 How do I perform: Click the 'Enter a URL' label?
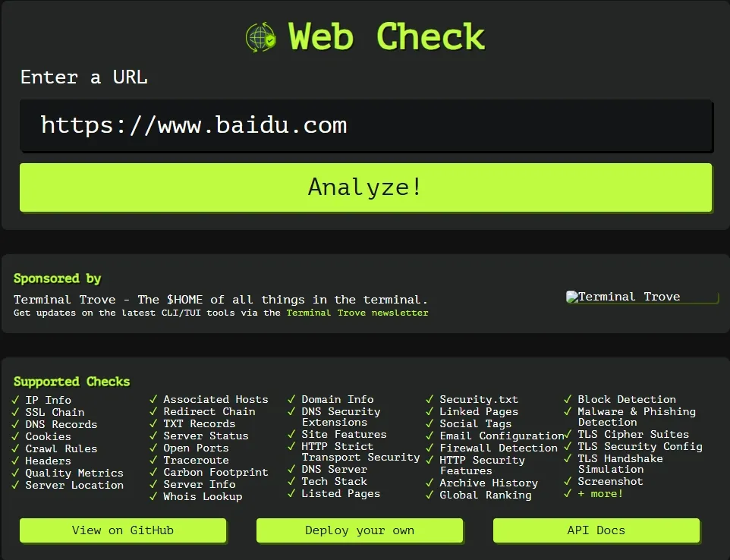pos(83,77)
